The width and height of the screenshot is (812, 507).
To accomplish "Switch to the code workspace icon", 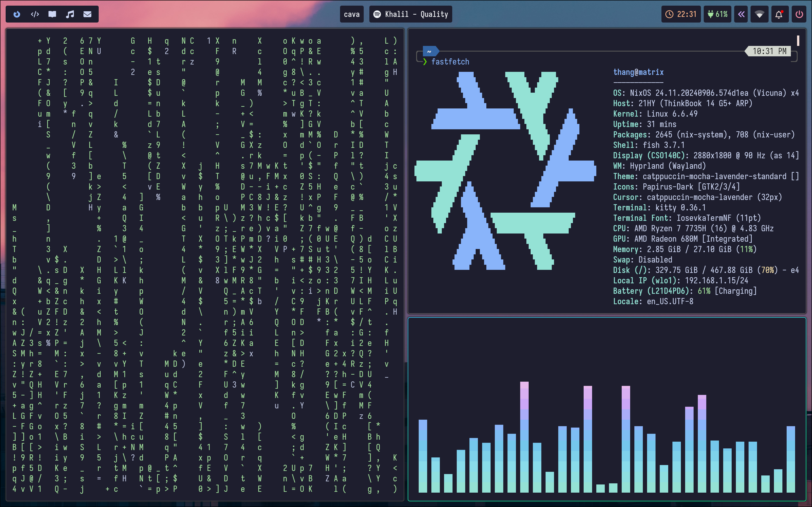I will (x=35, y=14).
